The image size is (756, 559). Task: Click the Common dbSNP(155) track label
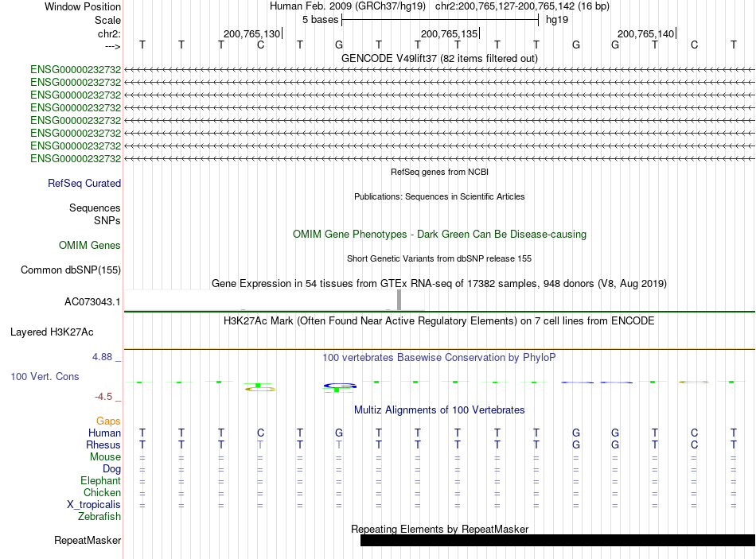point(70,270)
